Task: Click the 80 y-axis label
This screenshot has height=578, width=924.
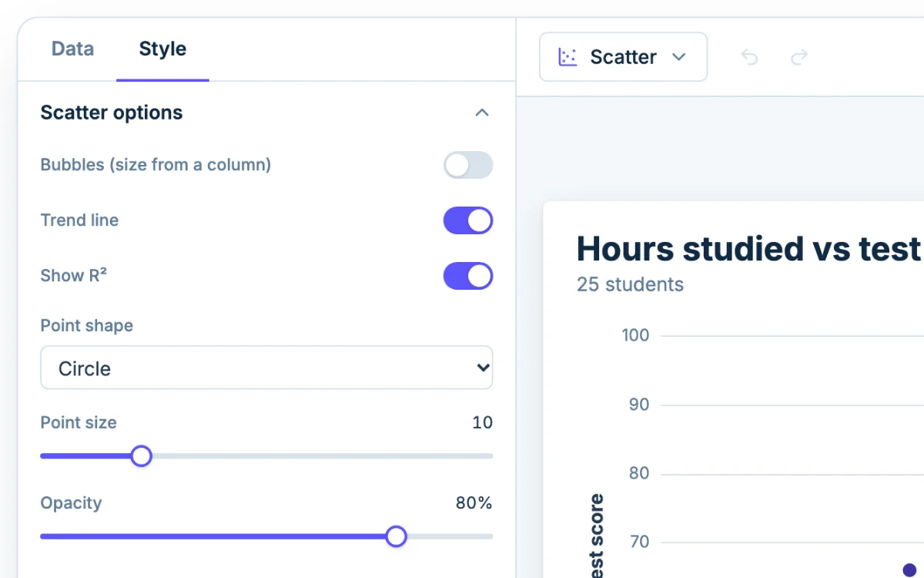Action: tap(639, 473)
